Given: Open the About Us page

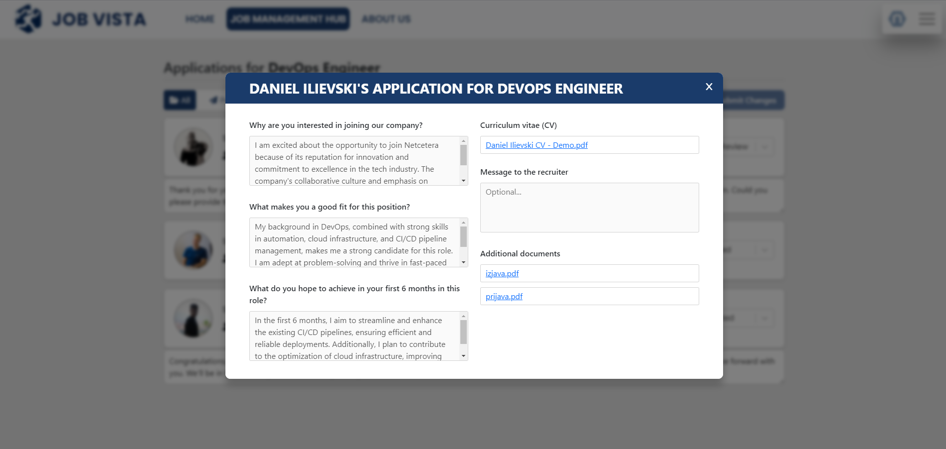Looking at the screenshot, I should coord(386,19).
